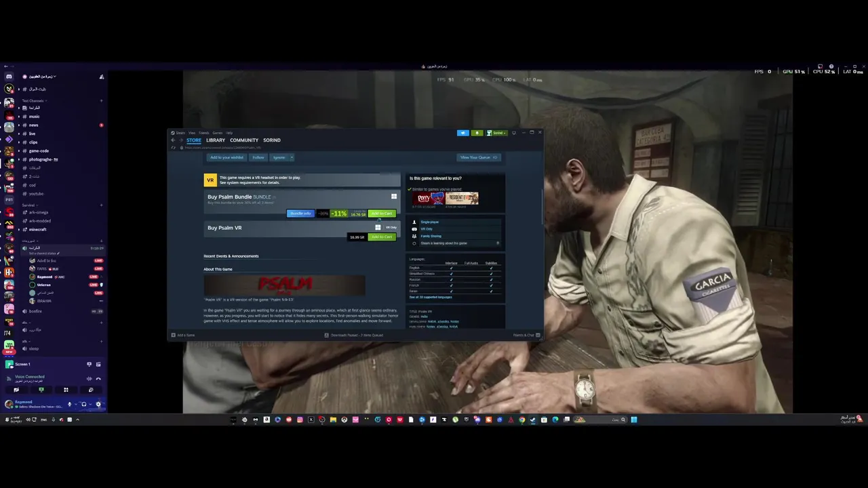Screen dimensions: 868x488
Task: Click Screen 1 stream watch icon
Action: [x=89, y=364]
